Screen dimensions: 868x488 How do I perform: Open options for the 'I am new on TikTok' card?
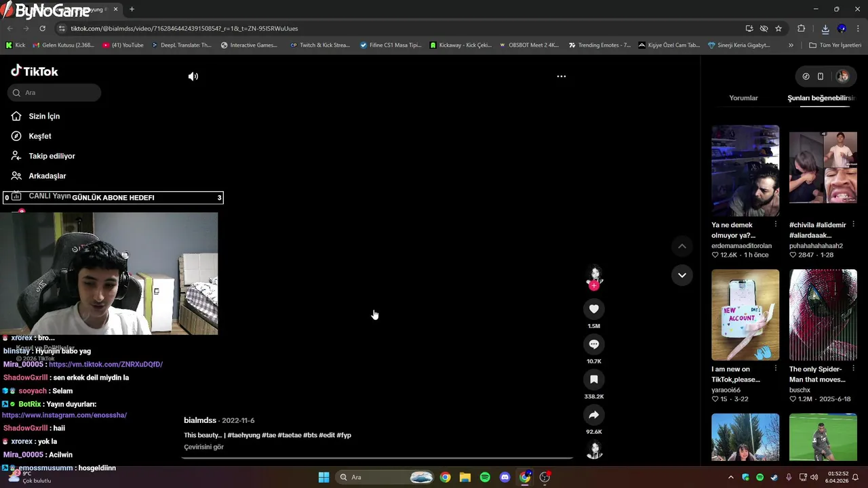(x=776, y=369)
